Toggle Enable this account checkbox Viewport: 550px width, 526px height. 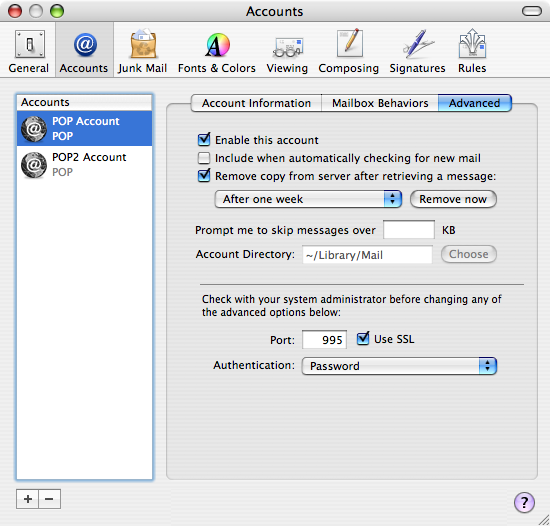[204, 140]
